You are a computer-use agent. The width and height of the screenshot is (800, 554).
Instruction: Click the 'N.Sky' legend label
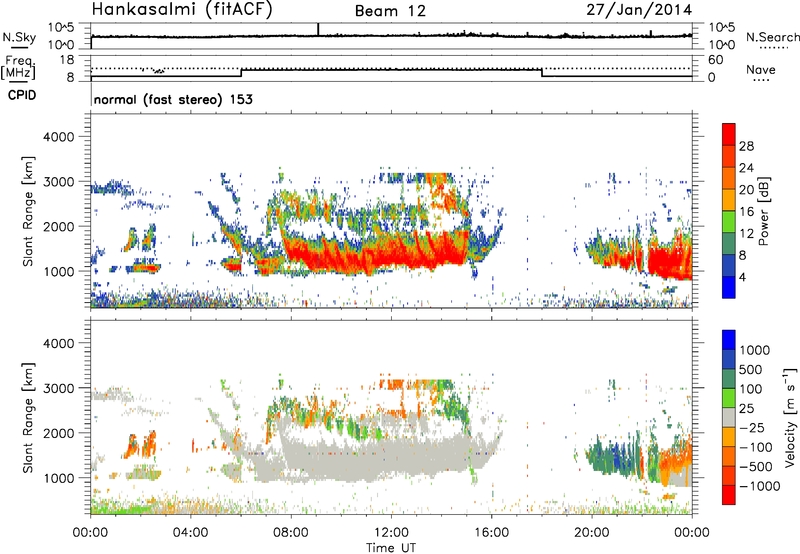tap(19, 37)
